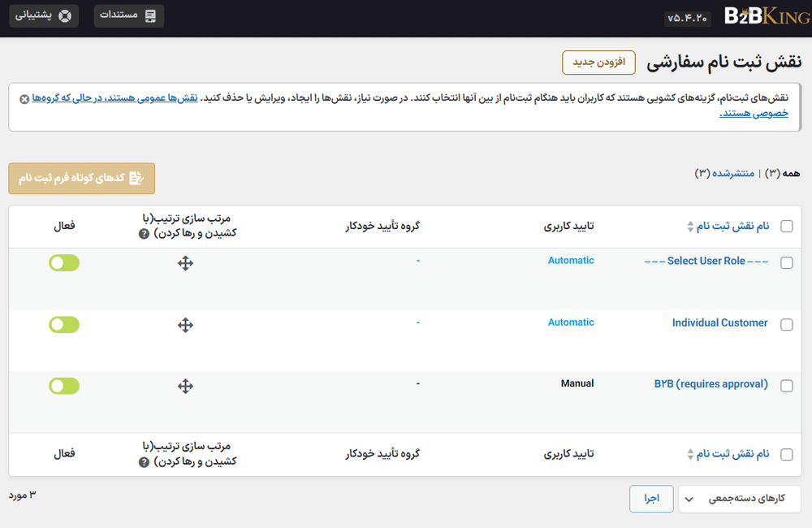Click help question icon in top sorting header
Viewport: 812px width, 528px height.
point(144,234)
